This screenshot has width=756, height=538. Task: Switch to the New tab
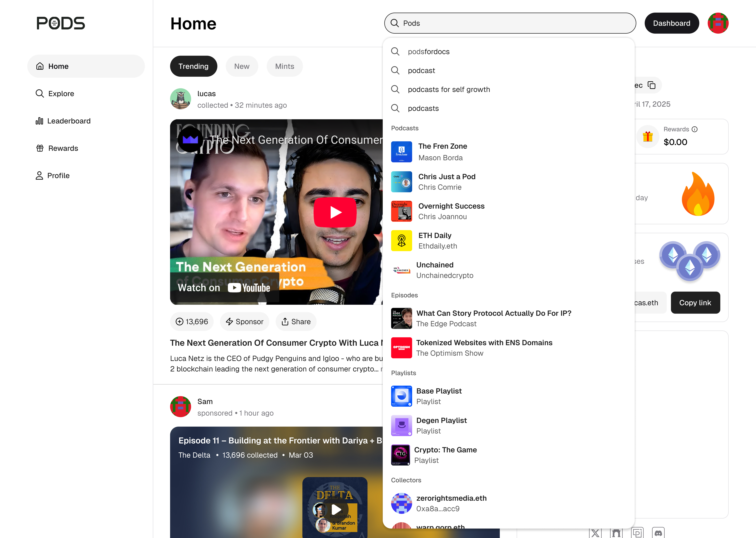click(242, 66)
